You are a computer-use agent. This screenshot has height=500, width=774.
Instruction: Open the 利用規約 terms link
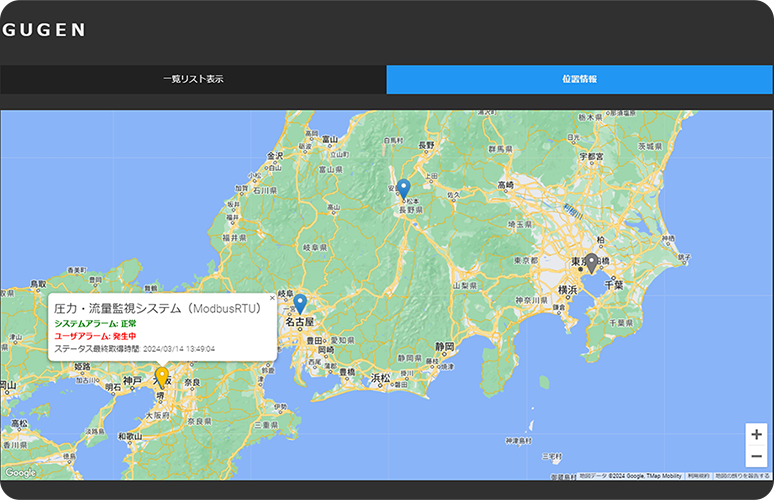pyautogui.click(x=698, y=476)
